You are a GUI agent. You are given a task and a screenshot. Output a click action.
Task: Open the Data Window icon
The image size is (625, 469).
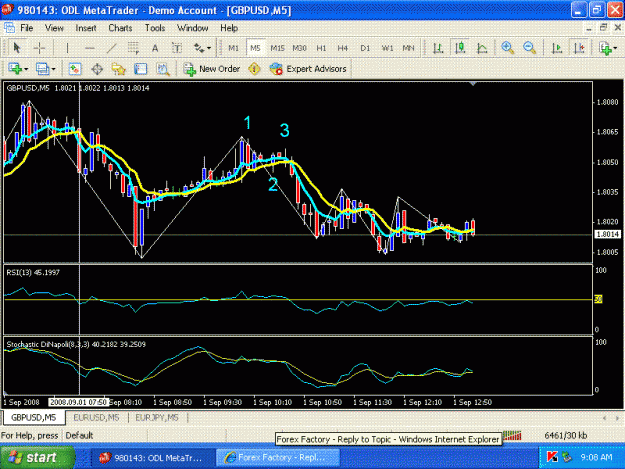click(97, 69)
